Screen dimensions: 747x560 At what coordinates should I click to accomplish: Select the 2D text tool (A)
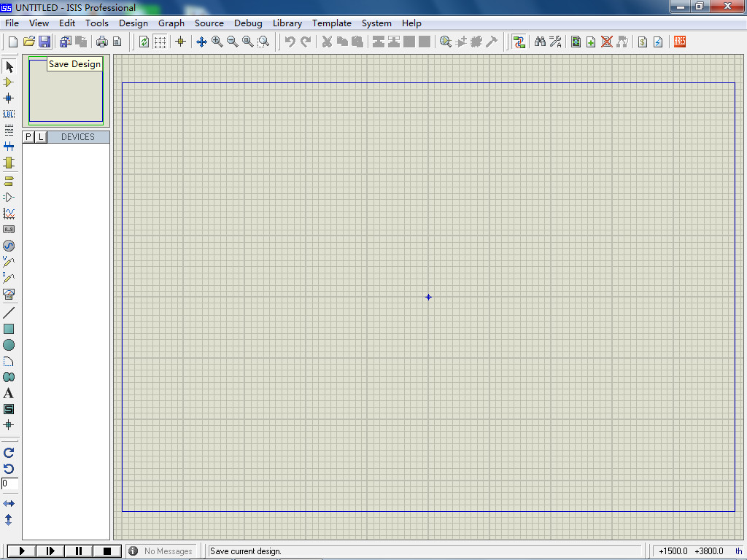click(9, 393)
